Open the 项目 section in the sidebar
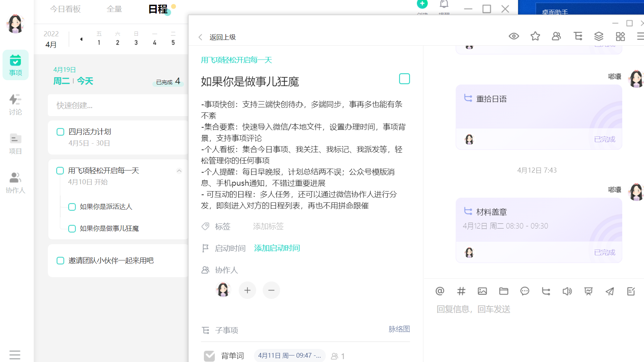This screenshot has height=362, width=644. 16,144
